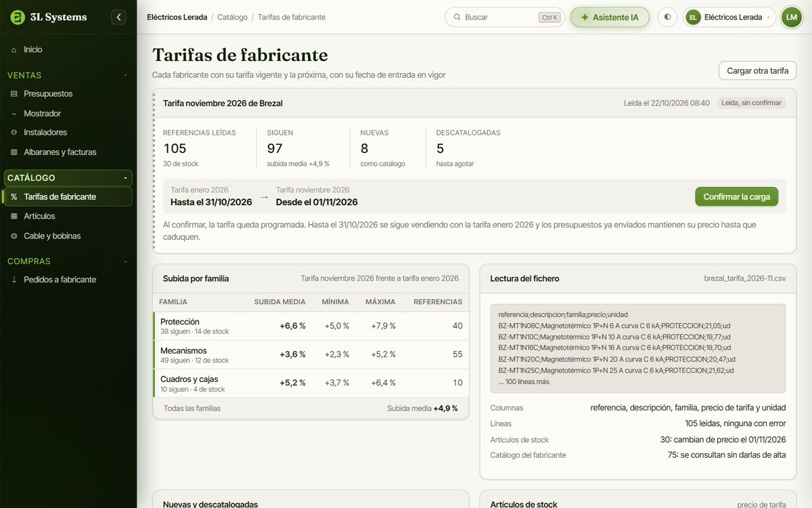
Task: Click the brezal_tarifa_2026-11.csv file name
Action: point(745,278)
